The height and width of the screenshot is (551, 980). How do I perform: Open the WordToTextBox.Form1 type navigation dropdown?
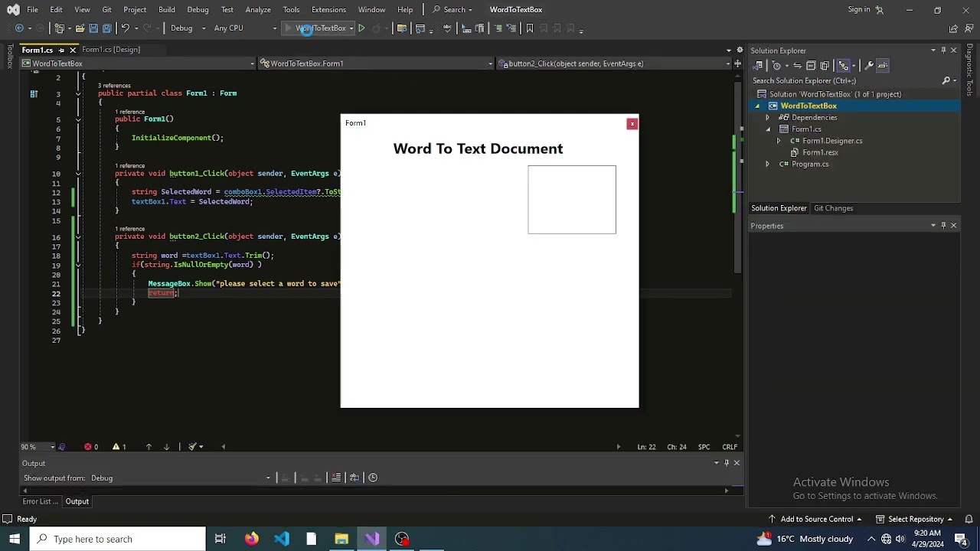[x=377, y=64]
